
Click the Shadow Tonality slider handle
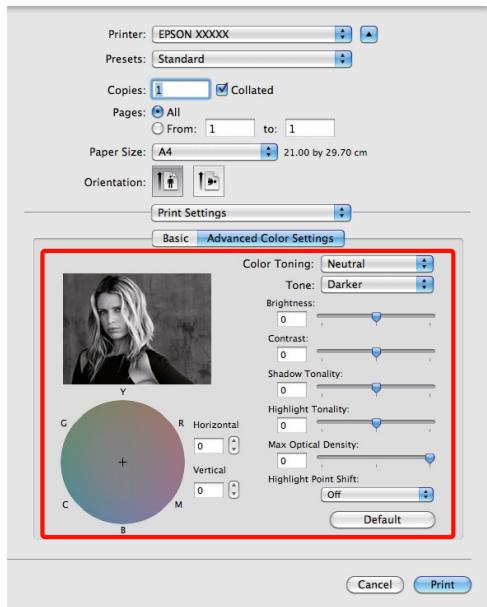pyautogui.click(x=376, y=388)
